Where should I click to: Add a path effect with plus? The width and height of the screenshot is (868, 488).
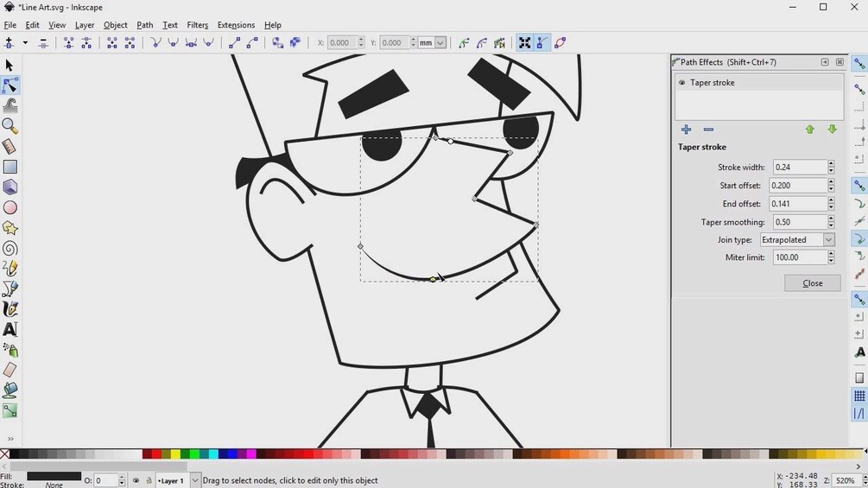click(686, 130)
